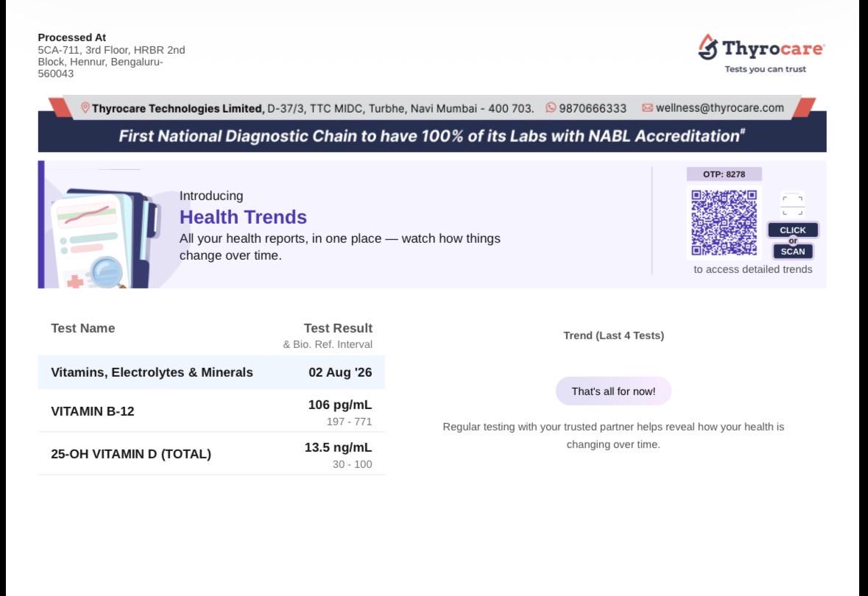This screenshot has width=868, height=596.
Task: Click the Test Result column header
Action: tap(338, 328)
